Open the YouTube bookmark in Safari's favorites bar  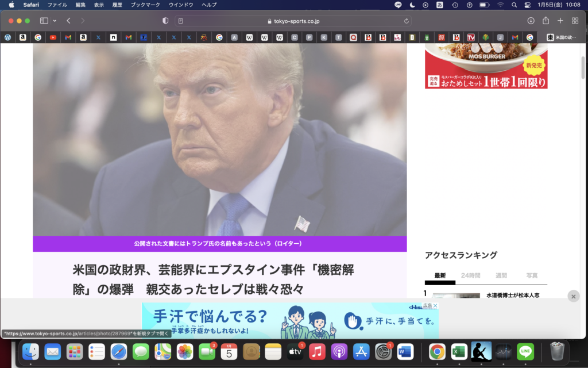click(x=52, y=37)
